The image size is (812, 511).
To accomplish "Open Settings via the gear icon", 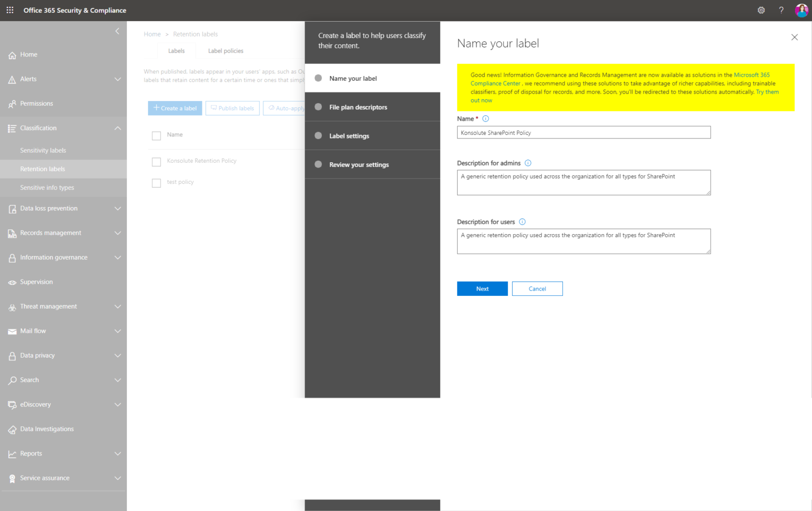I will tap(761, 10).
